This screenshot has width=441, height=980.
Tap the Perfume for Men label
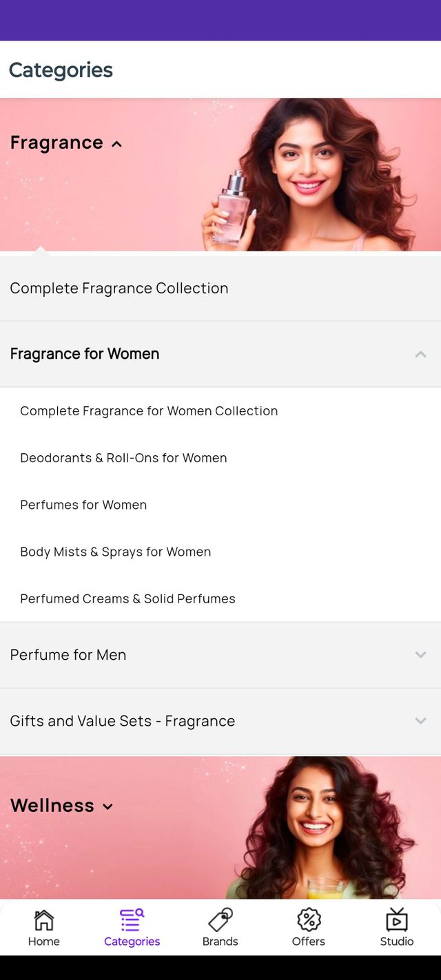point(68,655)
